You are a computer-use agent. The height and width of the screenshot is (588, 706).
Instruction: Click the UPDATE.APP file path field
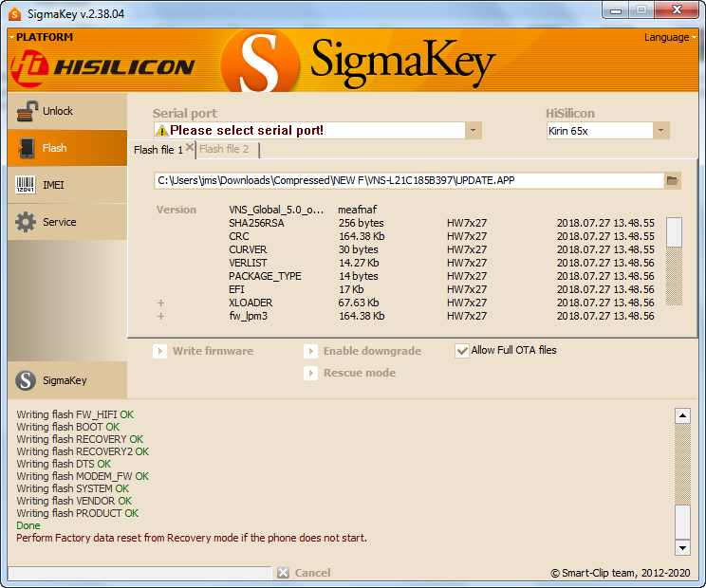pos(408,180)
